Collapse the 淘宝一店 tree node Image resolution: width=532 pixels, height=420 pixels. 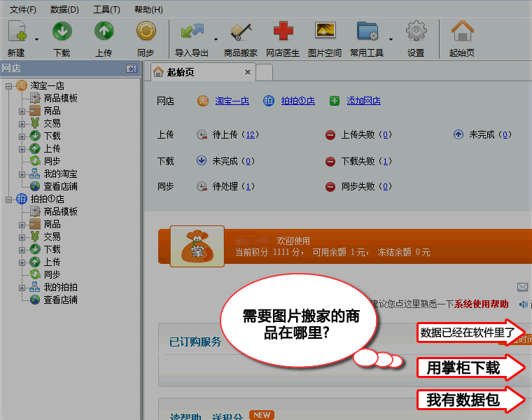tap(8, 86)
